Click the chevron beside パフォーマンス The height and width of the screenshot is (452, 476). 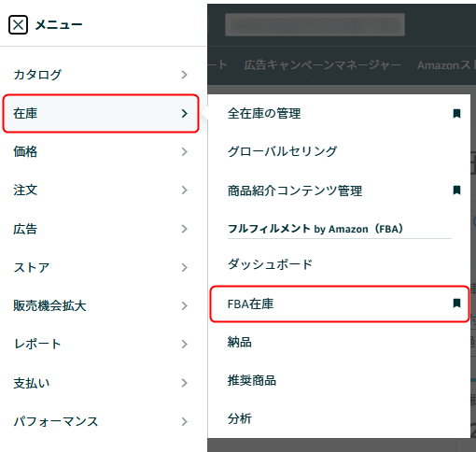(x=185, y=421)
